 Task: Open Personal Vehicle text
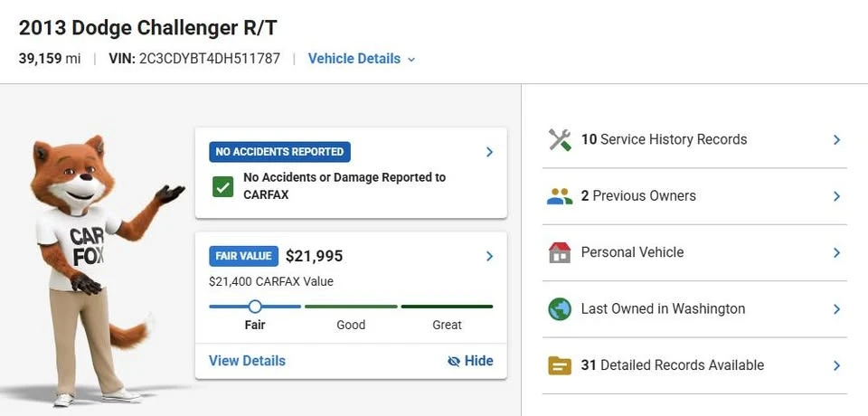coord(632,252)
